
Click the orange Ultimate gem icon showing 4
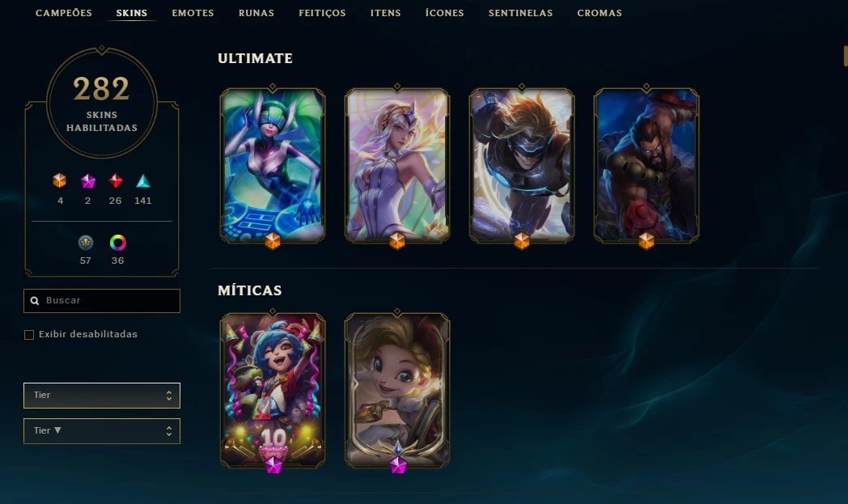[60, 180]
